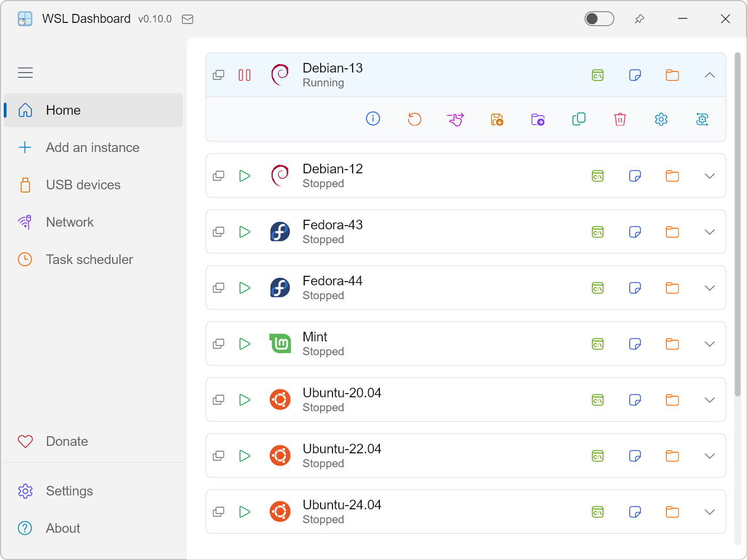Start the Fedora-43 instance
Image resolution: width=747 pixels, height=560 pixels.
(x=244, y=232)
